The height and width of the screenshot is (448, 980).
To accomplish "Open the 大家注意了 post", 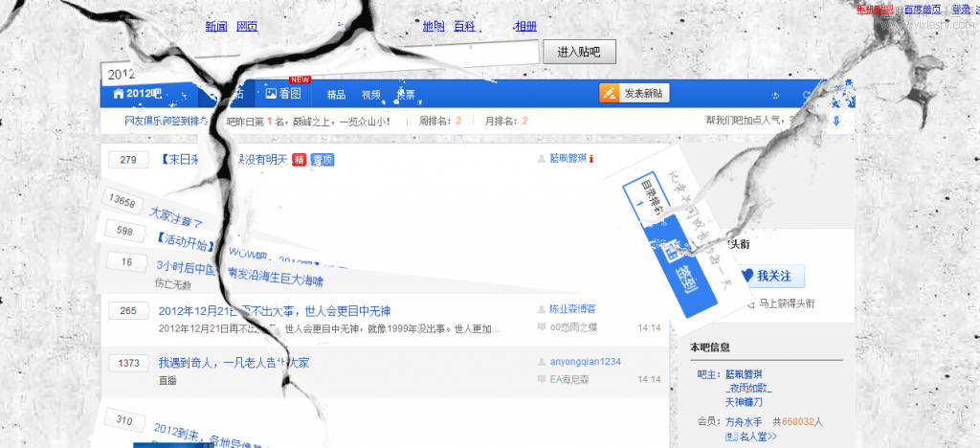I will [175, 216].
